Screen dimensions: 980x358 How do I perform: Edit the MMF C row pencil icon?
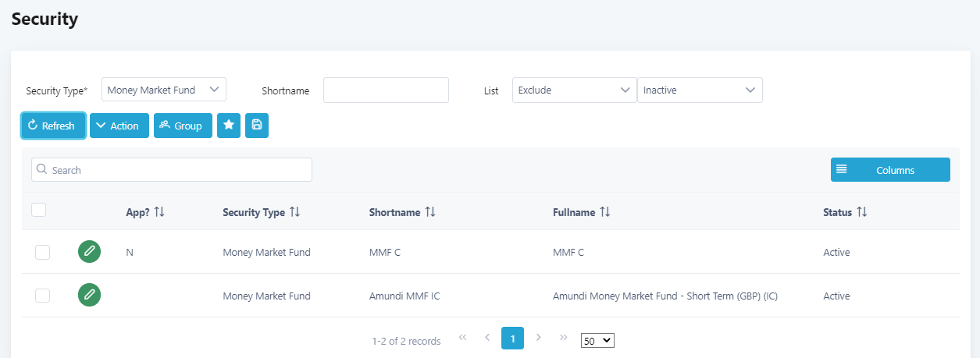pyautogui.click(x=90, y=252)
